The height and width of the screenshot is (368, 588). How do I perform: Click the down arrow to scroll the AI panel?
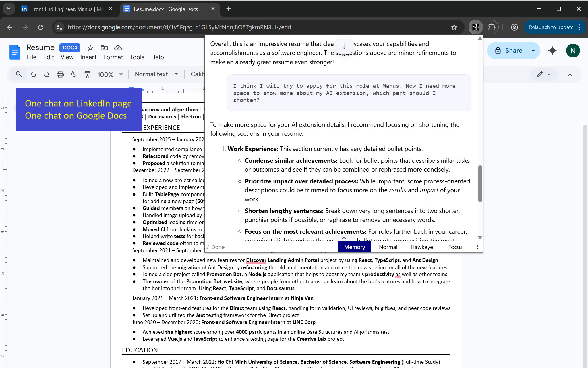[344, 46]
